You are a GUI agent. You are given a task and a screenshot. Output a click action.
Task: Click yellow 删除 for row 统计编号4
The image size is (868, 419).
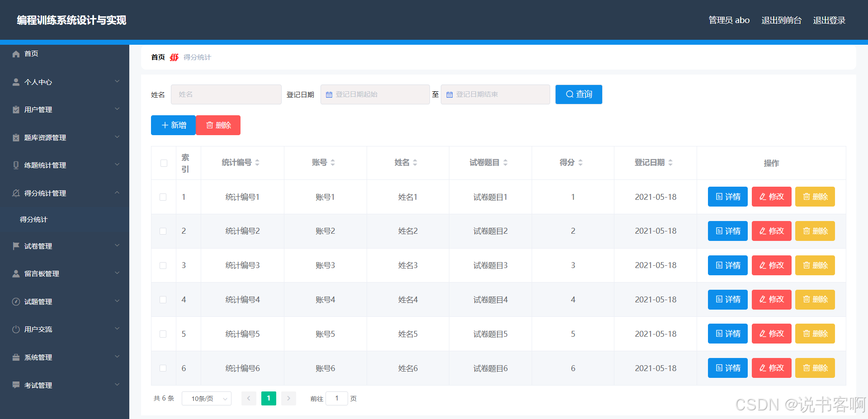[x=815, y=299]
